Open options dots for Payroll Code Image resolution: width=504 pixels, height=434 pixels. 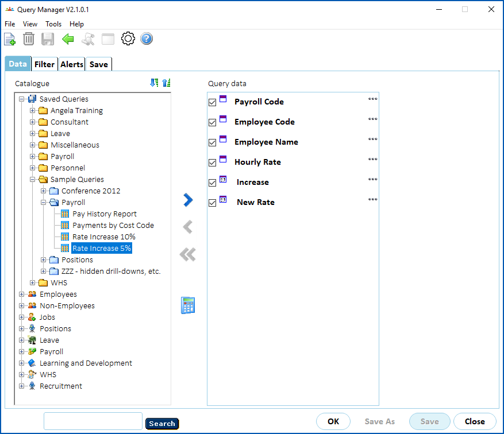pyautogui.click(x=373, y=99)
